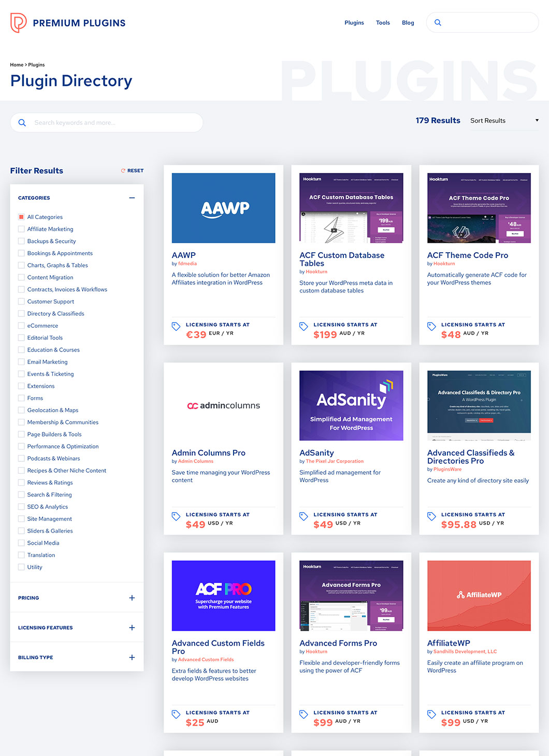Open the Tools menu item
This screenshot has width=549, height=756.
point(383,23)
